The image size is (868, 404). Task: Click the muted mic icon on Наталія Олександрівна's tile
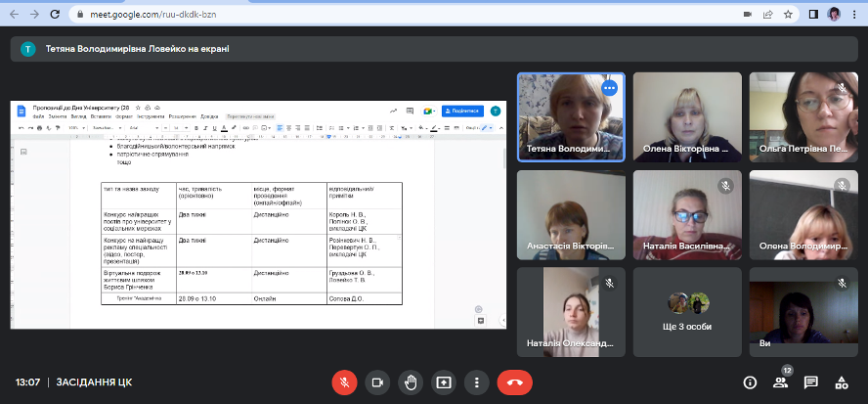610,283
